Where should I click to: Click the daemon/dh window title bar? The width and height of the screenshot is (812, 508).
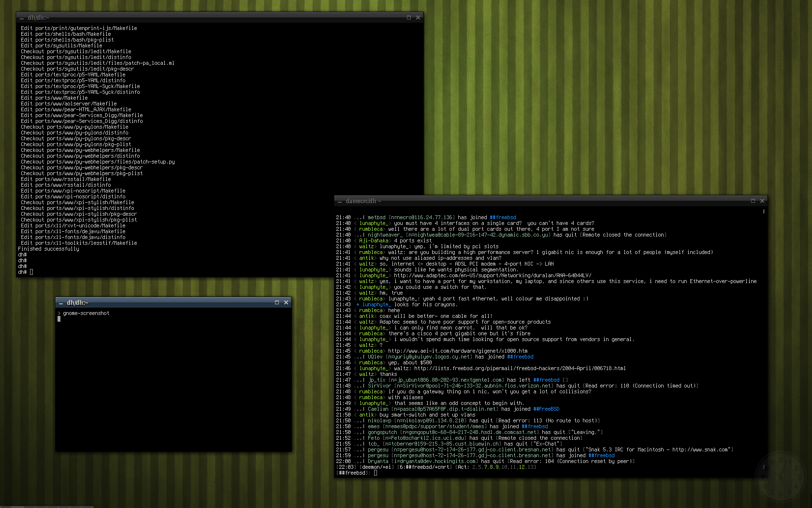pos(532,201)
